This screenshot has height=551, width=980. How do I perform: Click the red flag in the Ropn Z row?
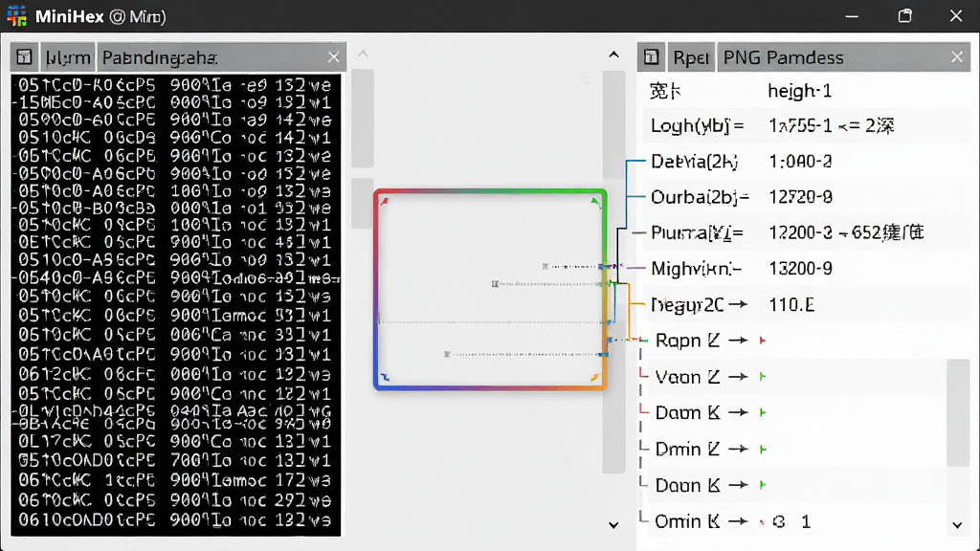pos(763,341)
